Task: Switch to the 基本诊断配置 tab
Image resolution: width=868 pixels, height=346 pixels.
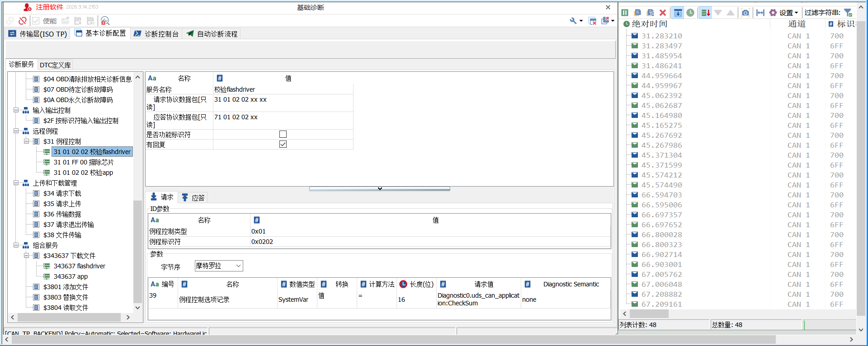Action: tap(100, 33)
